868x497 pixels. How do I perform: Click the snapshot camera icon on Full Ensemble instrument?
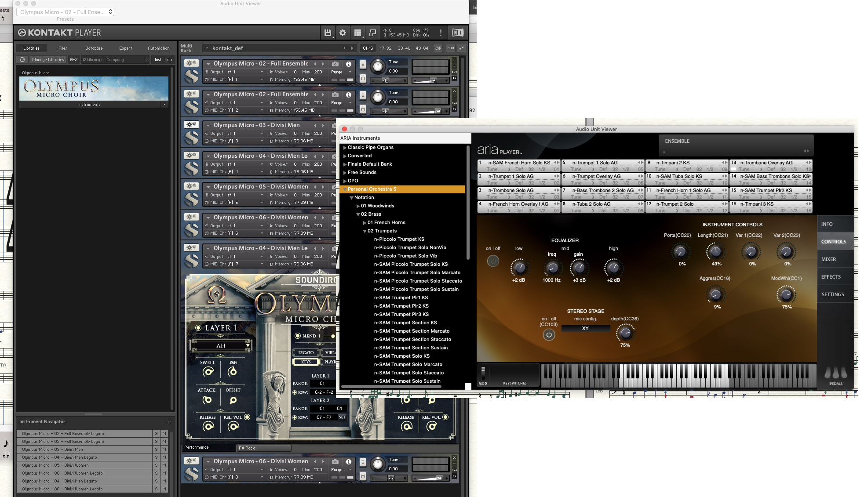[x=335, y=63]
